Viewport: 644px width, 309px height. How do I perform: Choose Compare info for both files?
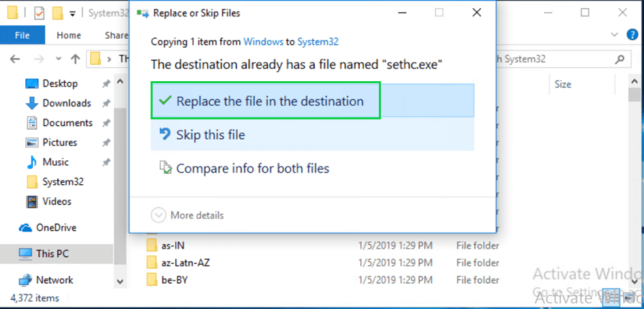[252, 168]
